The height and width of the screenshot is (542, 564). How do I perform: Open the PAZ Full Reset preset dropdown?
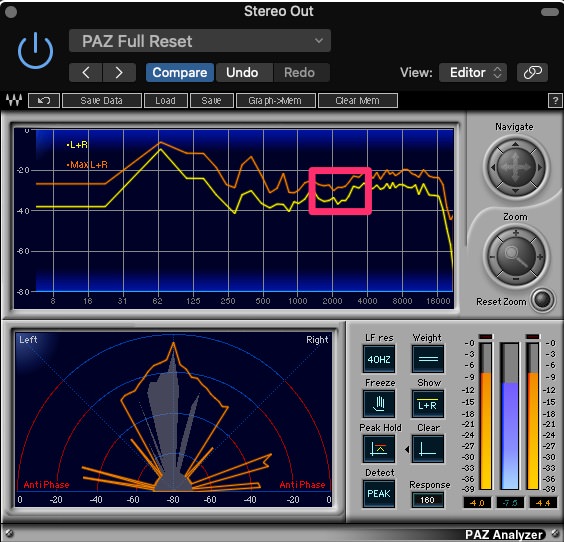tap(200, 41)
